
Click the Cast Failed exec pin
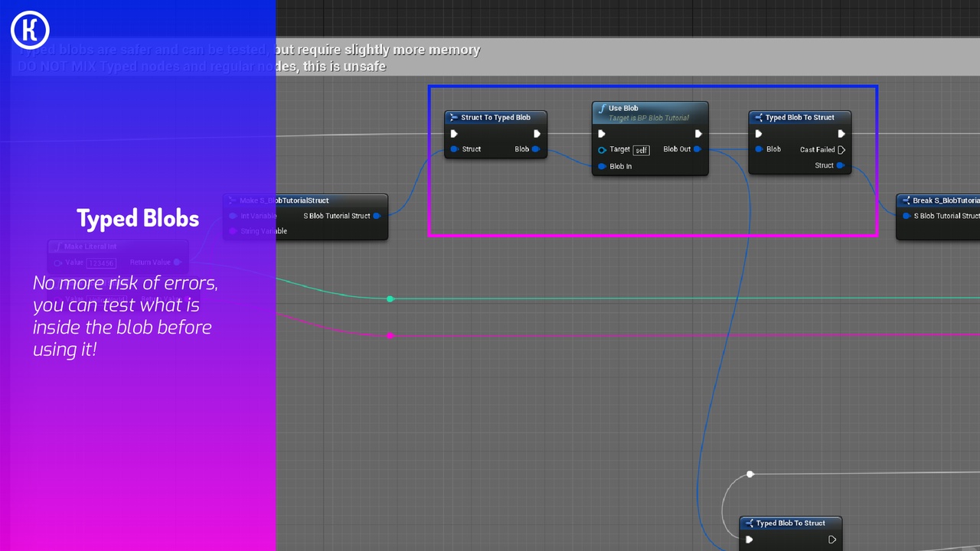coord(841,149)
